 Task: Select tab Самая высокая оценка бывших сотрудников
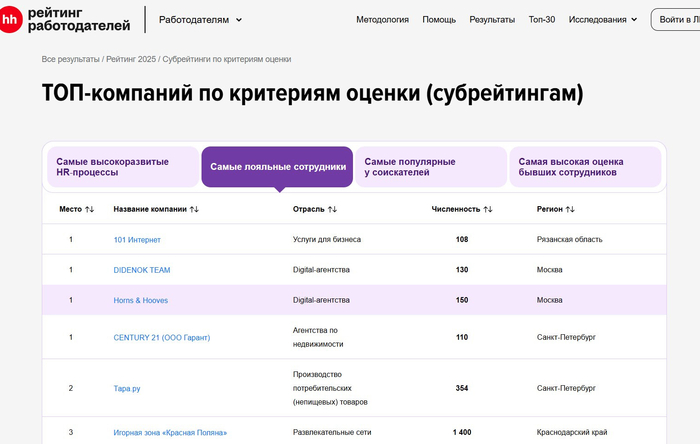pyautogui.click(x=585, y=167)
